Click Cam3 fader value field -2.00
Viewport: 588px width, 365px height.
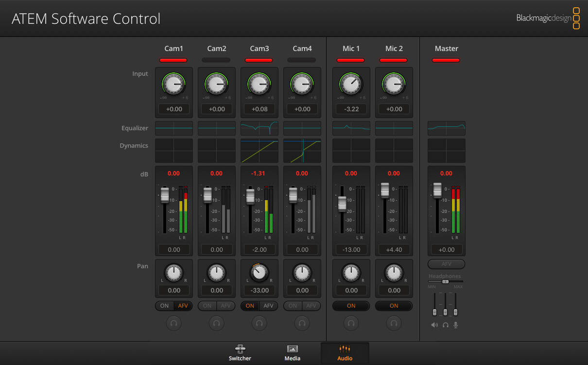coord(259,249)
